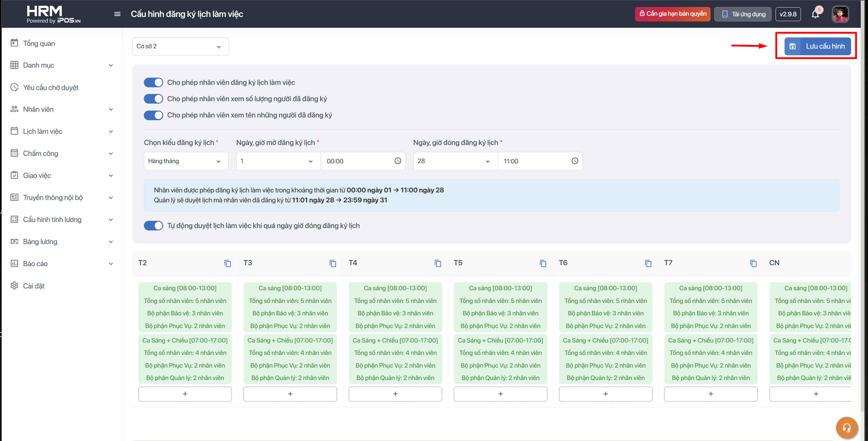Click the Cần gia hạn bản quyền button
The image size is (868, 441).
672,14
